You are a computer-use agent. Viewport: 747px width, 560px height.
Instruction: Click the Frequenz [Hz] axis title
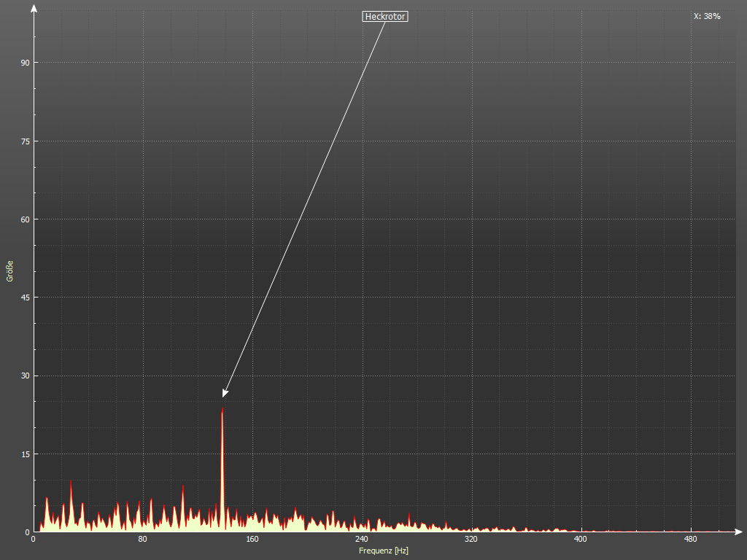coord(384,551)
